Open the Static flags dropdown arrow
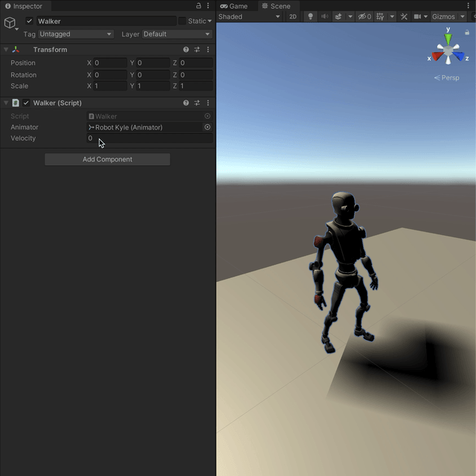Image resolution: width=476 pixels, height=476 pixels. point(210,21)
